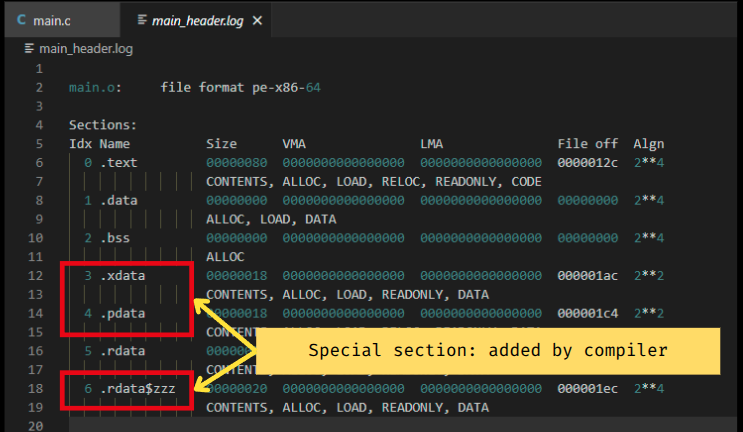Click line number 2 in the gutter
Viewport: 743px width, 432px height.
pyautogui.click(x=38, y=87)
